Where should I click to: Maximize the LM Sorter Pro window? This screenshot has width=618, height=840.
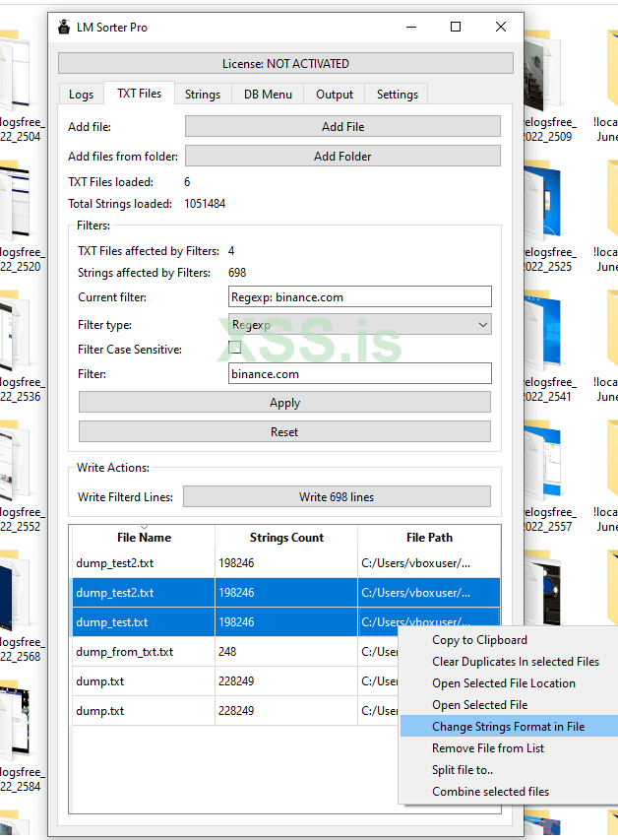[456, 27]
